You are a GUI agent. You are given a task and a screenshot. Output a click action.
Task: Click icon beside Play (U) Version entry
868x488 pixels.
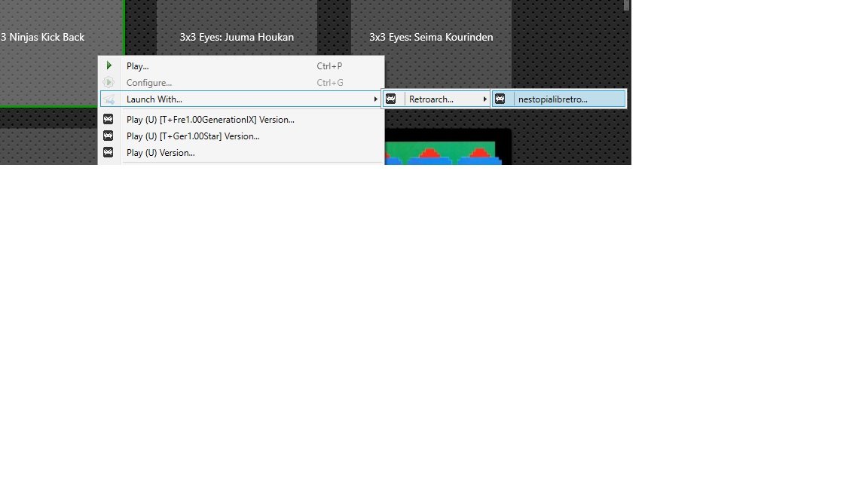click(108, 152)
